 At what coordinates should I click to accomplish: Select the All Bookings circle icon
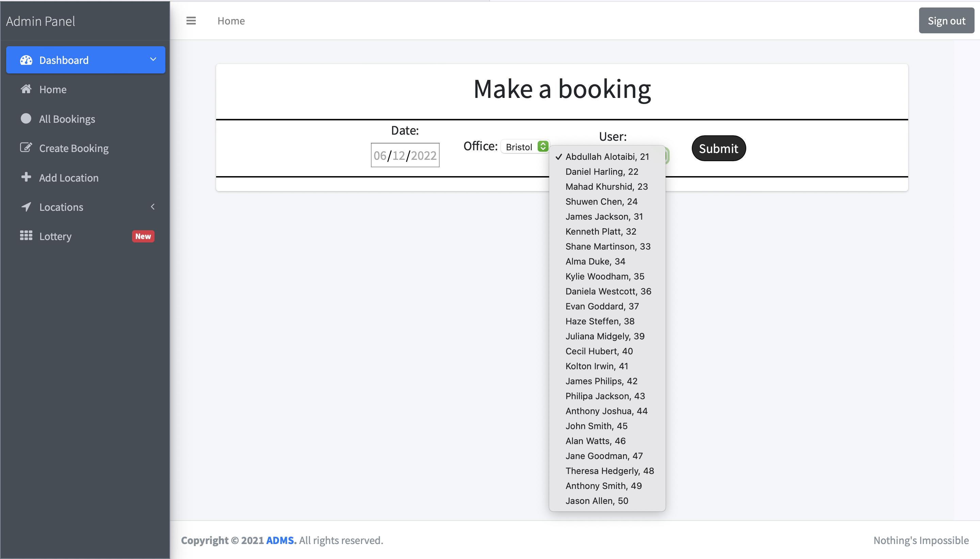(x=26, y=119)
